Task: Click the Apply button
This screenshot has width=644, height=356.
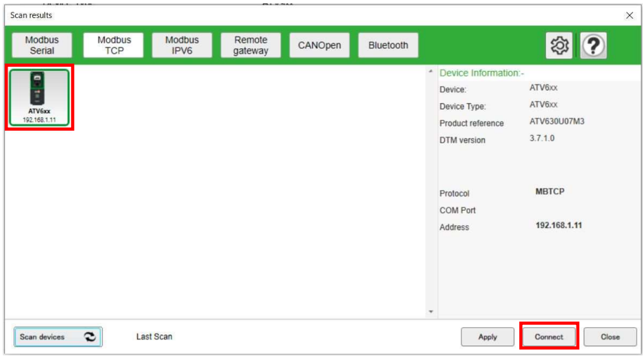Action: 488,337
